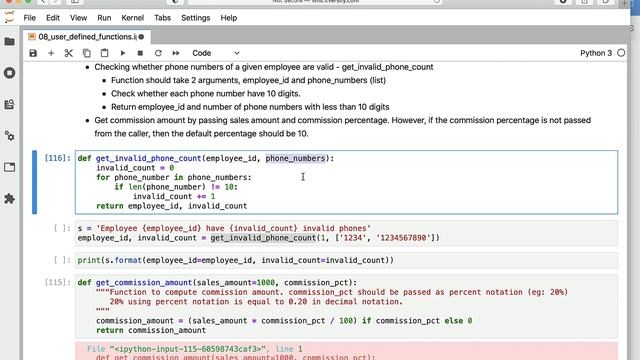Insert a new cell with the plus icon
Screen dimensions: 640x360
(51, 53)
